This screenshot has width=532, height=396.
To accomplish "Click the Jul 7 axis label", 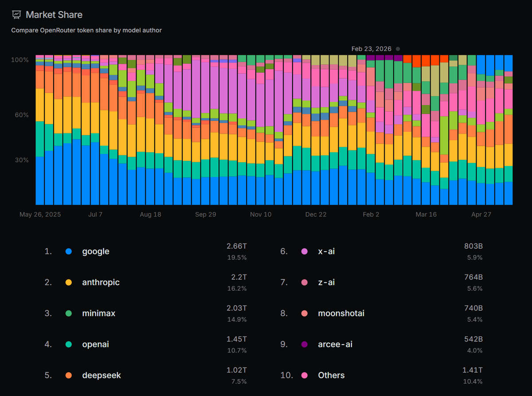I will point(95,214).
